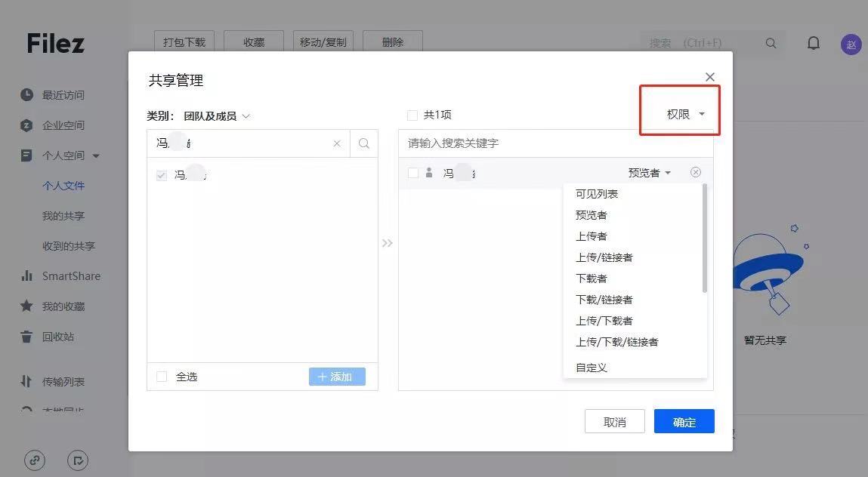Remove the shared member with circled X icon
Image resolution: width=868 pixels, height=477 pixels.
696,172
